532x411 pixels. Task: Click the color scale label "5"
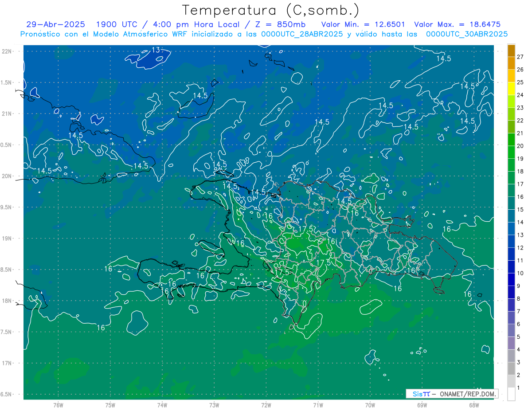[519, 337]
